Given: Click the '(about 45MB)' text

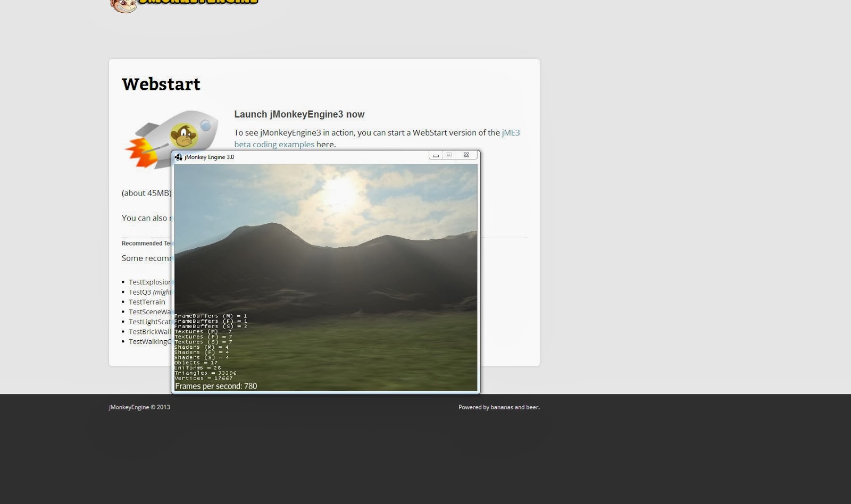Looking at the screenshot, I should (x=146, y=193).
